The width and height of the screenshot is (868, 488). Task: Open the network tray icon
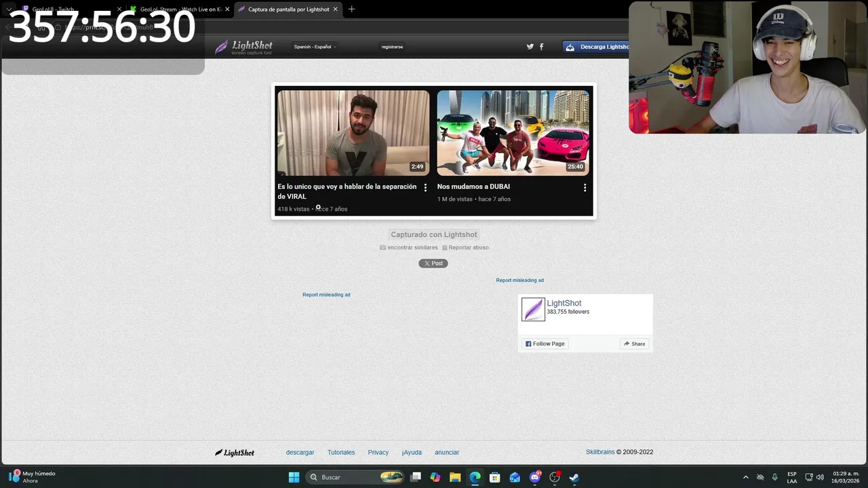click(809, 477)
